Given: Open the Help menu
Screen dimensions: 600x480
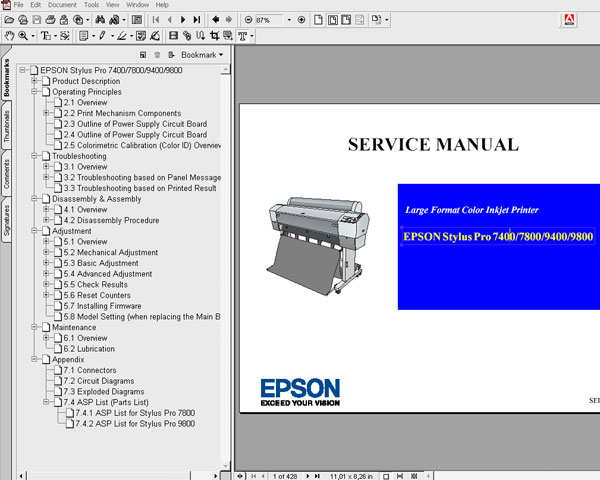Looking at the screenshot, I should tap(162, 5).
